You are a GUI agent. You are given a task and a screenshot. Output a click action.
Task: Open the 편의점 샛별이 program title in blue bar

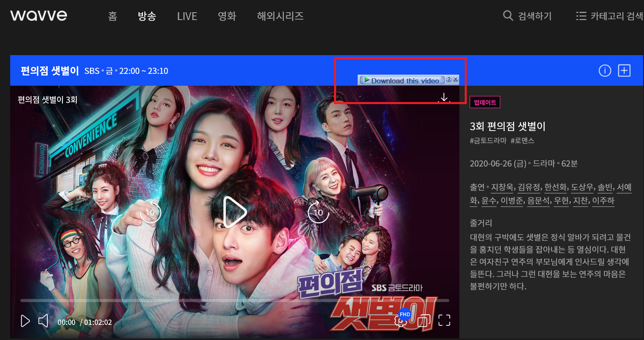(50, 71)
